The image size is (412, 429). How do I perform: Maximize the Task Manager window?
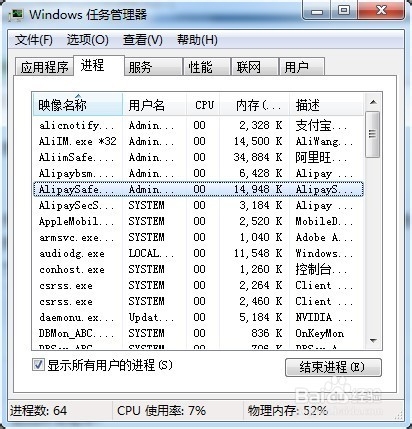pyautogui.click(x=344, y=11)
